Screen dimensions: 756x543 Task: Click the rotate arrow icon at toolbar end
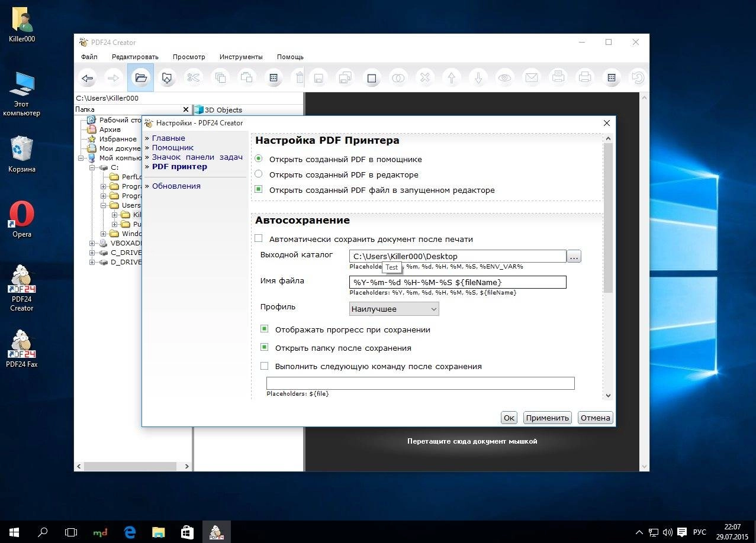(638, 77)
